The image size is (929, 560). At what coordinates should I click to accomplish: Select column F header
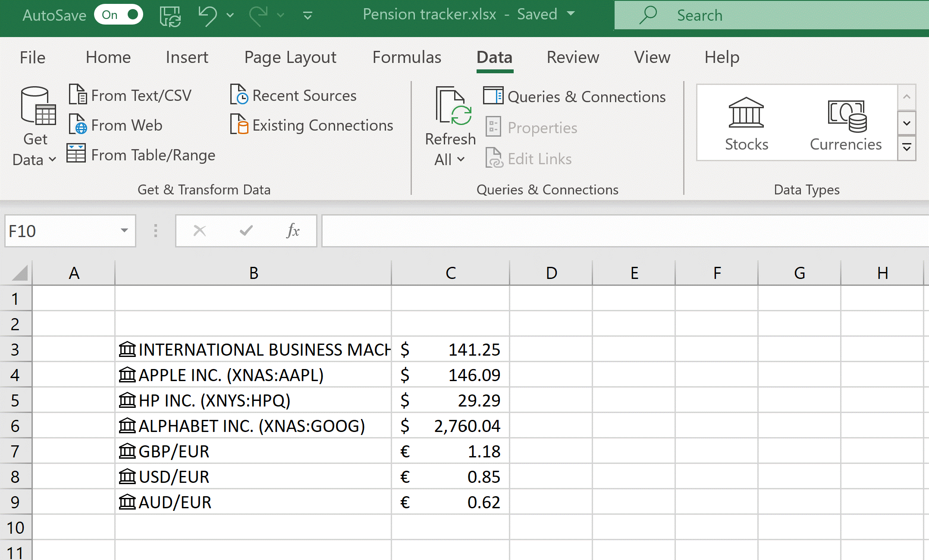point(717,273)
